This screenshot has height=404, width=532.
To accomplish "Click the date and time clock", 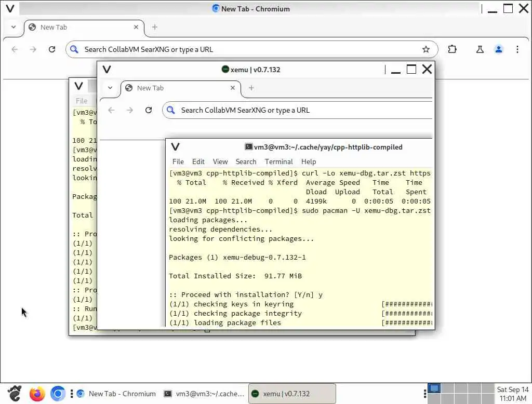I will coord(513,394).
